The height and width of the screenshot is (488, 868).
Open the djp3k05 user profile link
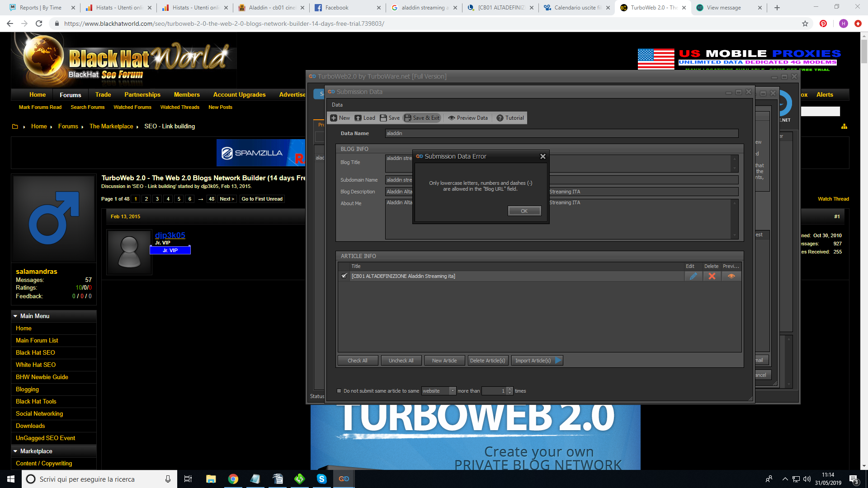[x=170, y=235]
